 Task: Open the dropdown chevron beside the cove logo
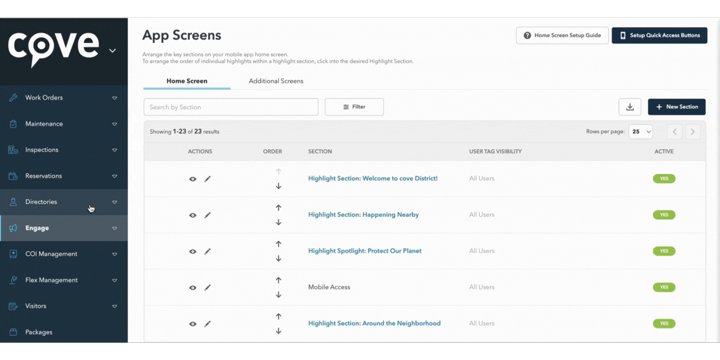click(112, 51)
